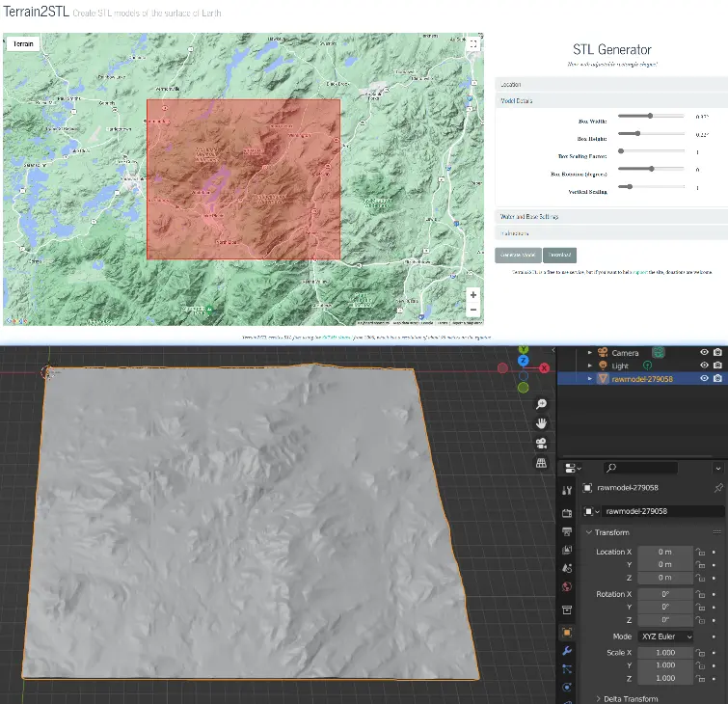The height and width of the screenshot is (704, 728).
Task: Click the Box Height slider
Action: (651, 133)
